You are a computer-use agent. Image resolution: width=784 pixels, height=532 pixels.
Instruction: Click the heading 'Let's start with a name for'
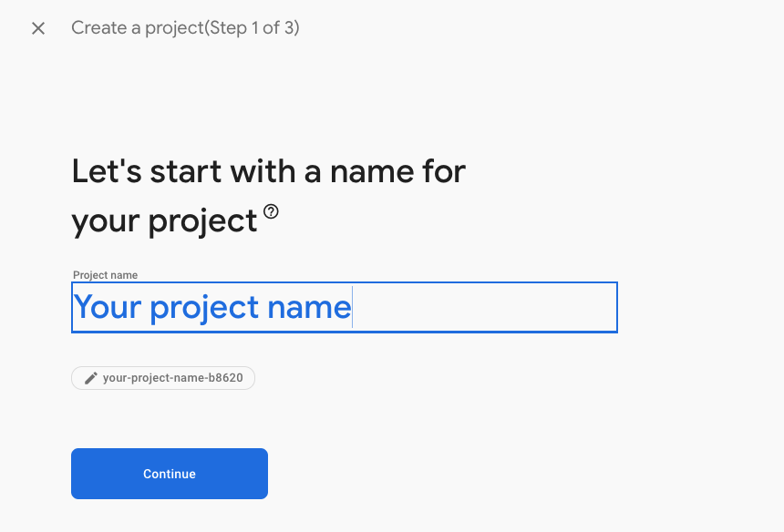pyautogui.click(x=268, y=171)
